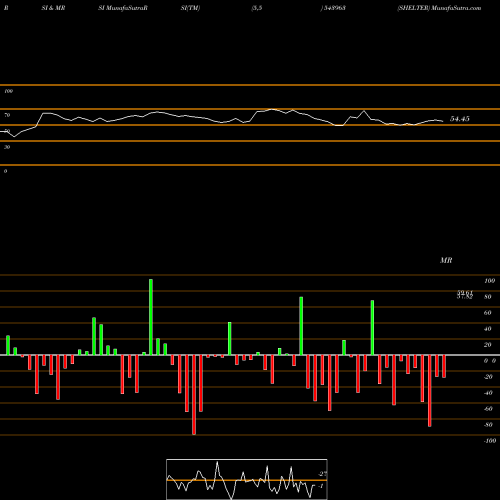Image resolution: width=500 pixels, height=500 pixels.
Task: Click the last red bar of the histogram
Action: coord(444,366)
